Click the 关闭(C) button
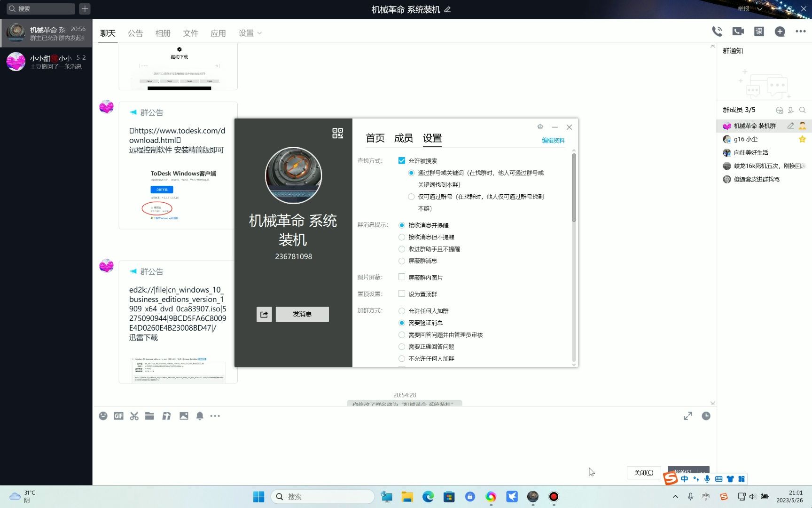This screenshot has width=812, height=508. (x=644, y=473)
